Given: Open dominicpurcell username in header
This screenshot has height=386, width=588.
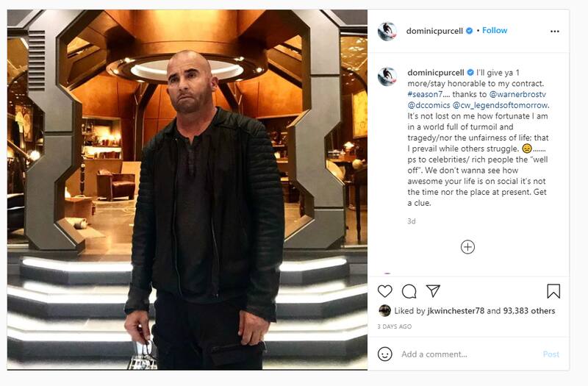Looking at the screenshot, I should click(x=434, y=31).
